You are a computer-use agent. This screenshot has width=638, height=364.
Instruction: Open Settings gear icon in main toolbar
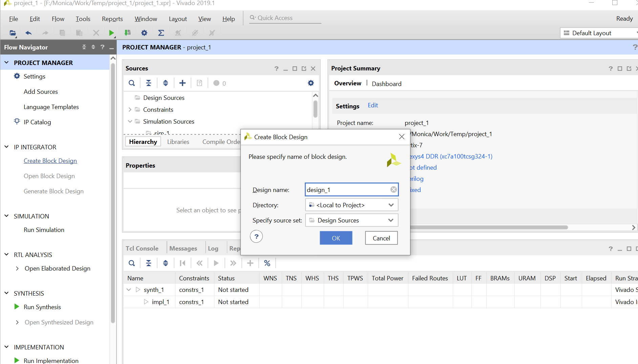point(144,33)
